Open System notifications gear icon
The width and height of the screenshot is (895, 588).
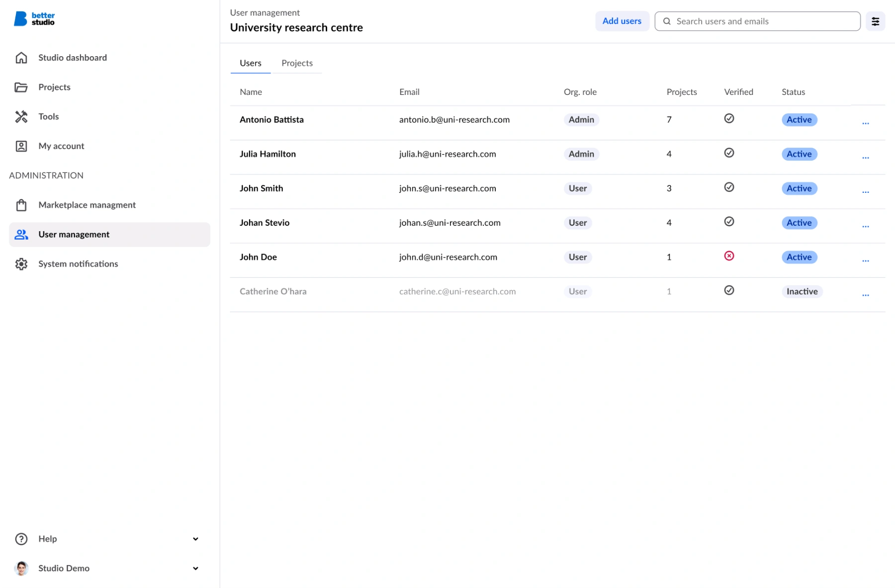(21, 263)
